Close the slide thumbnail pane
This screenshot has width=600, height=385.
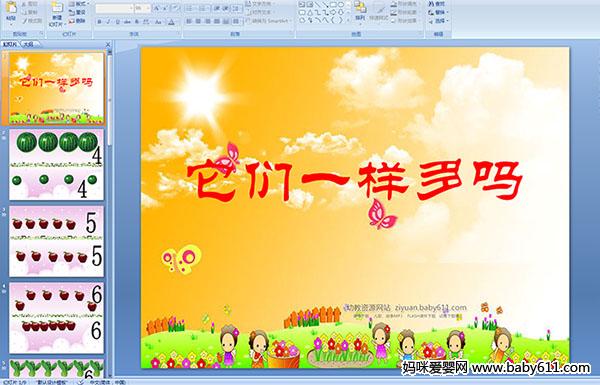[x=108, y=44]
